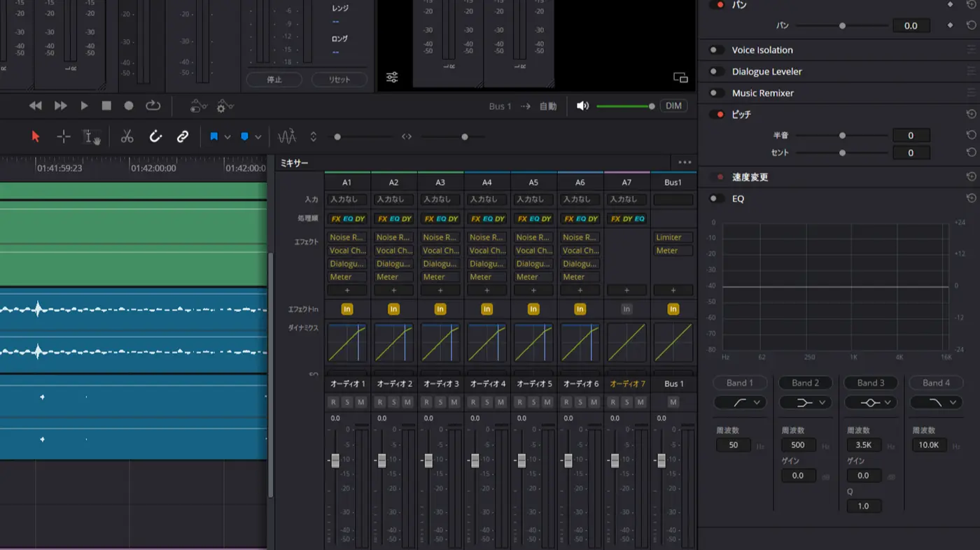Click the DIM button
Image resolution: width=980 pixels, height=550 pixels.
pyautogui.click(x=673, y=106)
